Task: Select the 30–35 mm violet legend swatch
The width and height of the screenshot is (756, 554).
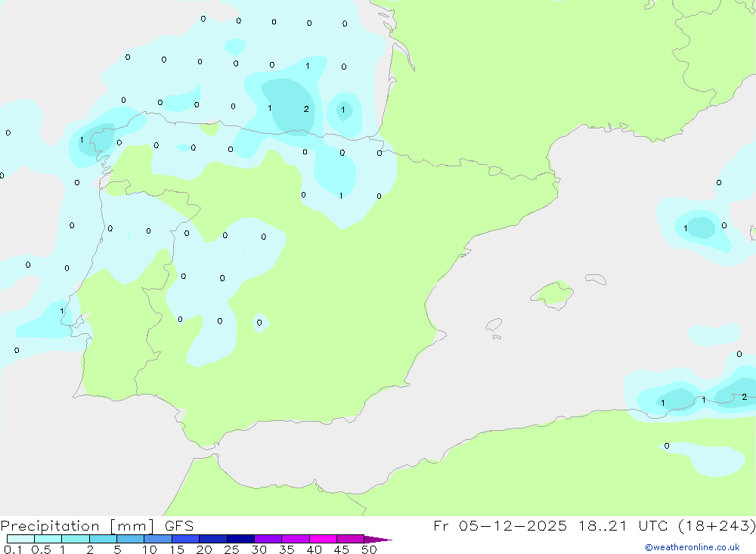Action: (268, 539)
